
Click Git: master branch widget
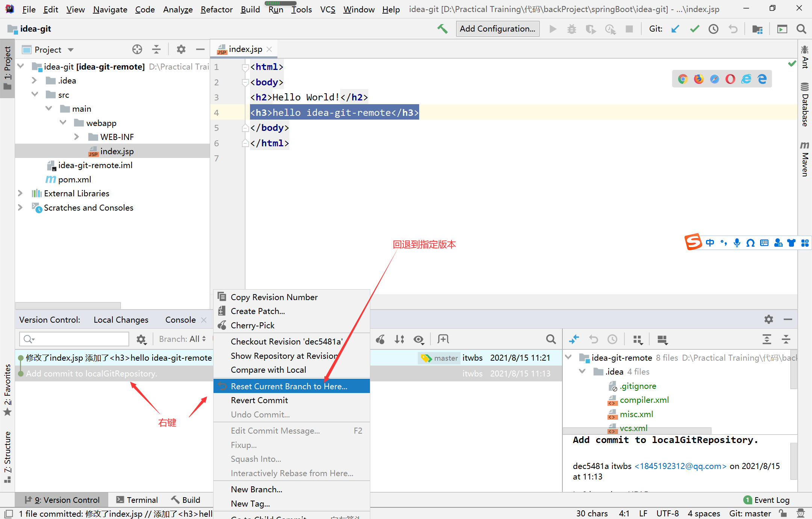[x=750, y=513]
